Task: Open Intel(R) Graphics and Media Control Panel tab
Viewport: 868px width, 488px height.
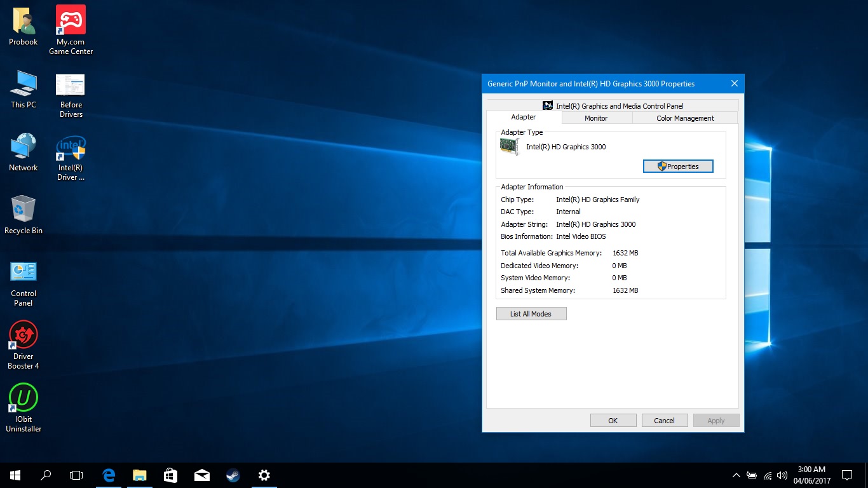Action: (x=613, y=105)
